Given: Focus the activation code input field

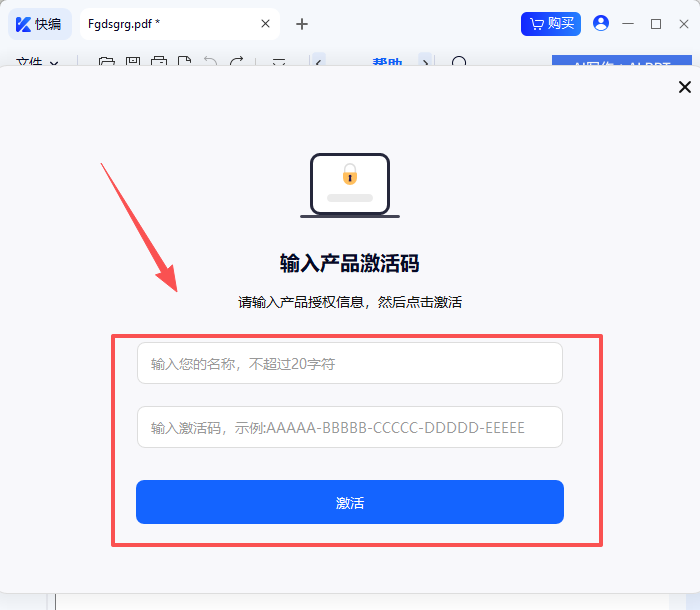Looking at the screenshot, I should pos(350,427).
